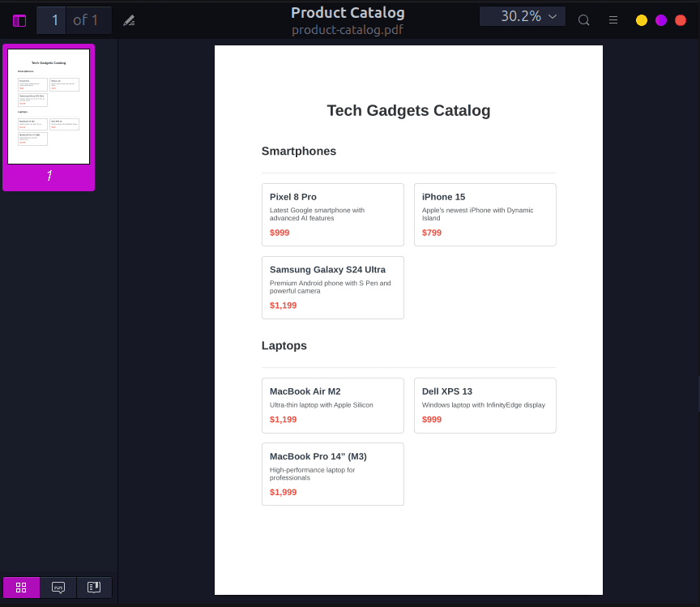This screenshot has height=607, width=700.
Task: Click the Samsung Galaxy S24 Ultra card
Action: coord(332,287)
